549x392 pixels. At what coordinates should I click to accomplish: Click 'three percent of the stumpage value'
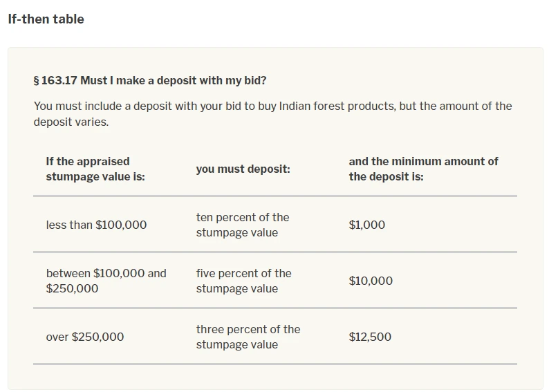[248, 337]
